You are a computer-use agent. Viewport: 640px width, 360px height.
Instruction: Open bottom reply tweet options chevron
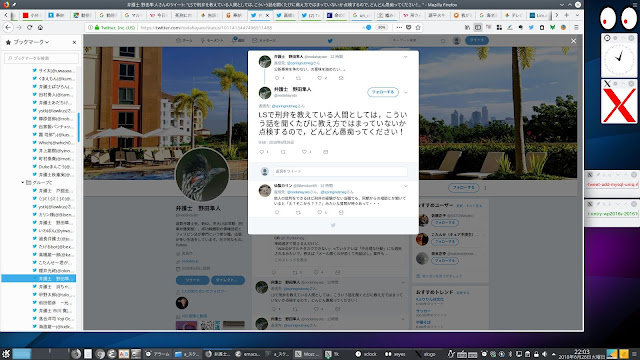[406, 186]
